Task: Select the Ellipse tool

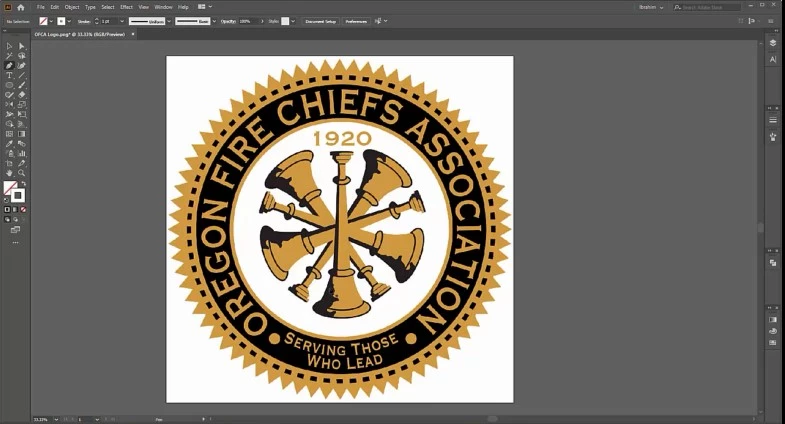Action: [9, 85]
